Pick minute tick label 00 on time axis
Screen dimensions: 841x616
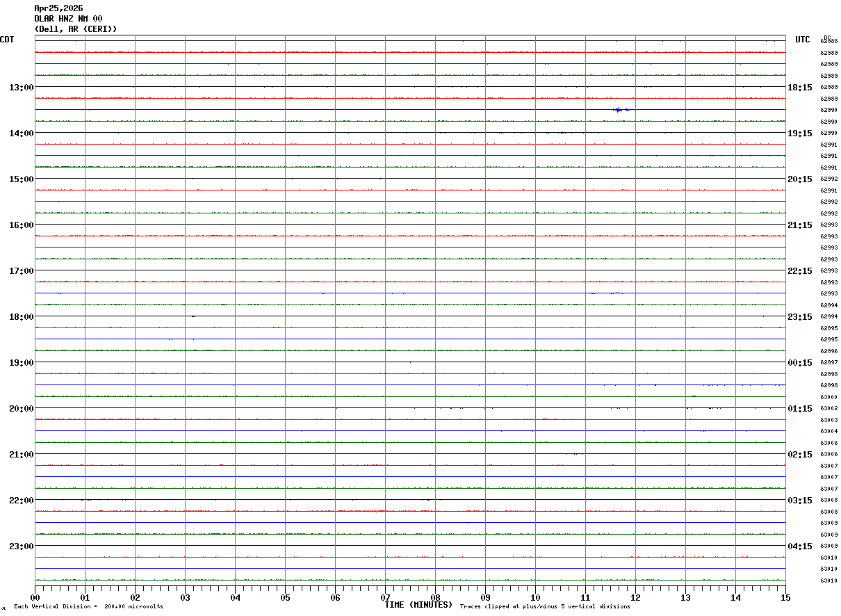pyautogui.click(x=35, y=597)
